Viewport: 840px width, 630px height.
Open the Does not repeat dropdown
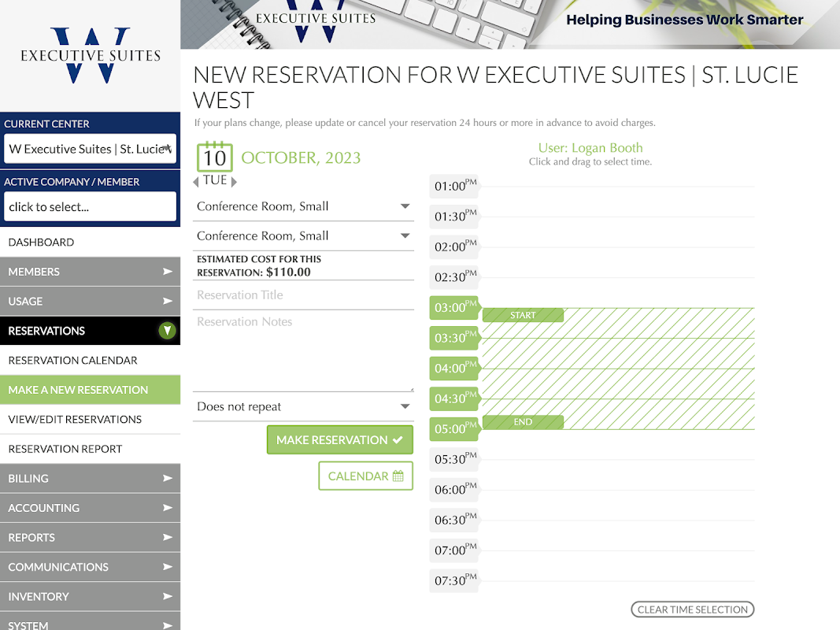(x=303, y=406)
